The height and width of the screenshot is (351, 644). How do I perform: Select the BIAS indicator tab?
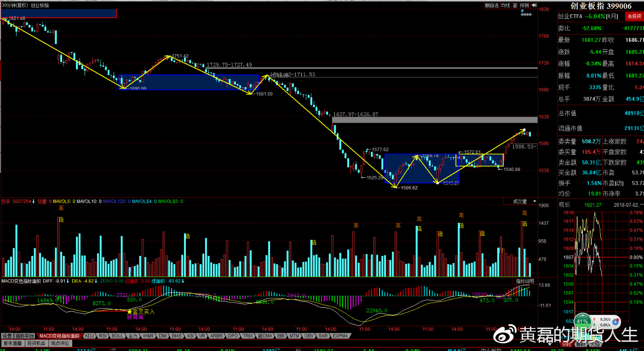click(x=177, y=336)
